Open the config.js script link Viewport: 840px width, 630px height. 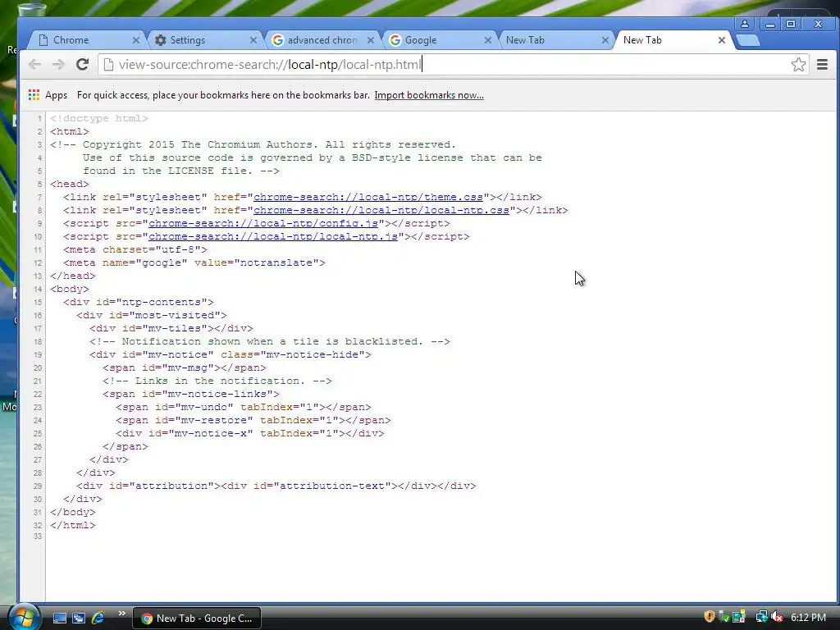point(263,223)
